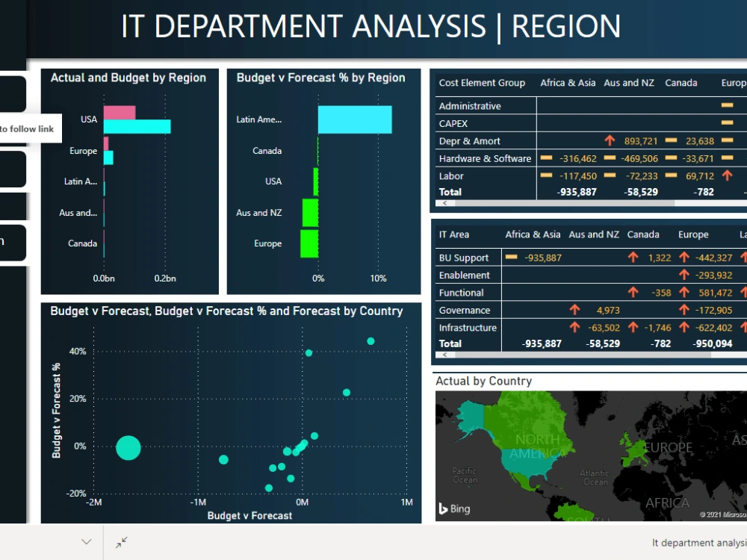Click the up arrow next to Labor 69,712
This screenshot has width=747, height=560.
coord(725,175)
